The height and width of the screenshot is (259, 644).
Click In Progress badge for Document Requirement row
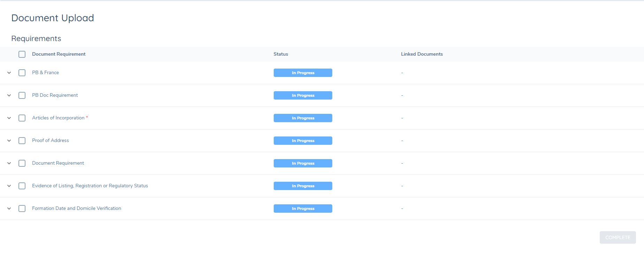(x=303, y=163)
